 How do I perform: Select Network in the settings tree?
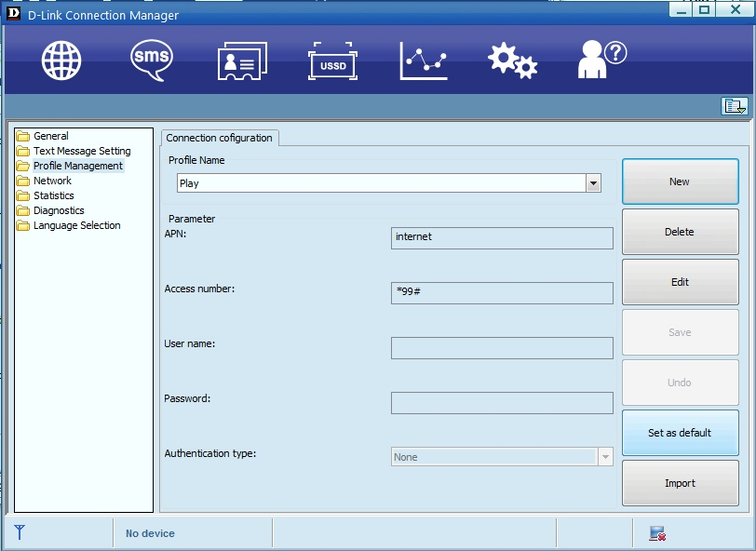(x=52, y=181)
